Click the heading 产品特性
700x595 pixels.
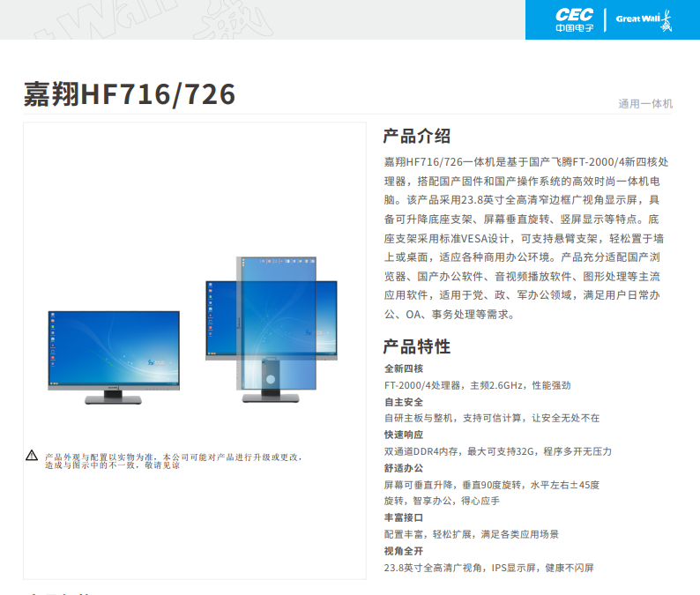coord(417,346)
